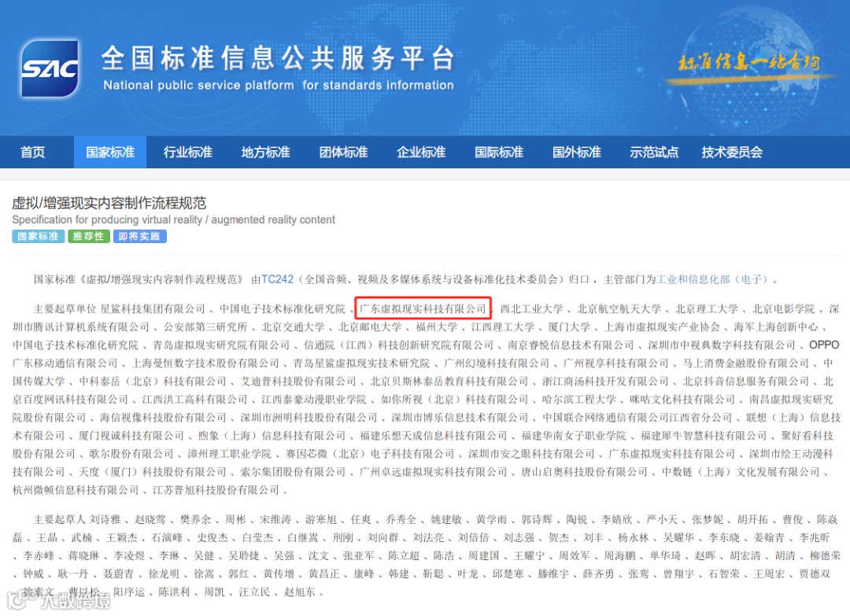The width and height of the screenshot is (850, 616).
Task: Select the 国家标准 navigation tab
Action: coord(110,153)
